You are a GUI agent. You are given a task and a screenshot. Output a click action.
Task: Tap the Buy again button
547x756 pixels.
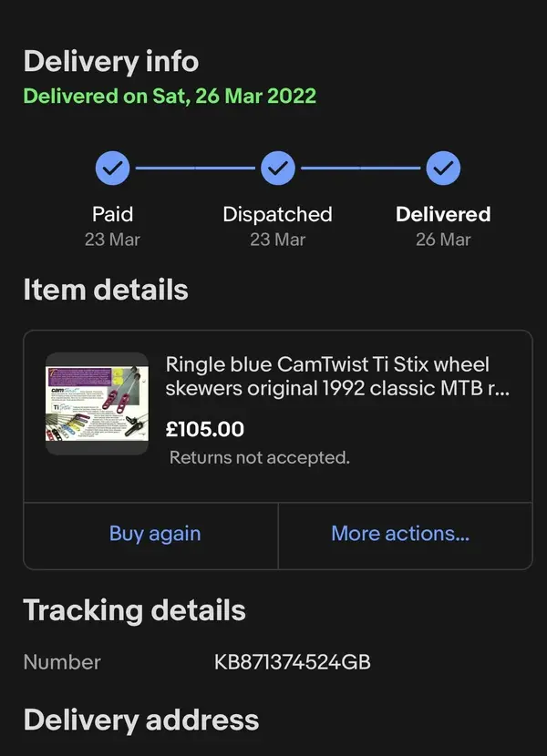click(x=155, y=534)
